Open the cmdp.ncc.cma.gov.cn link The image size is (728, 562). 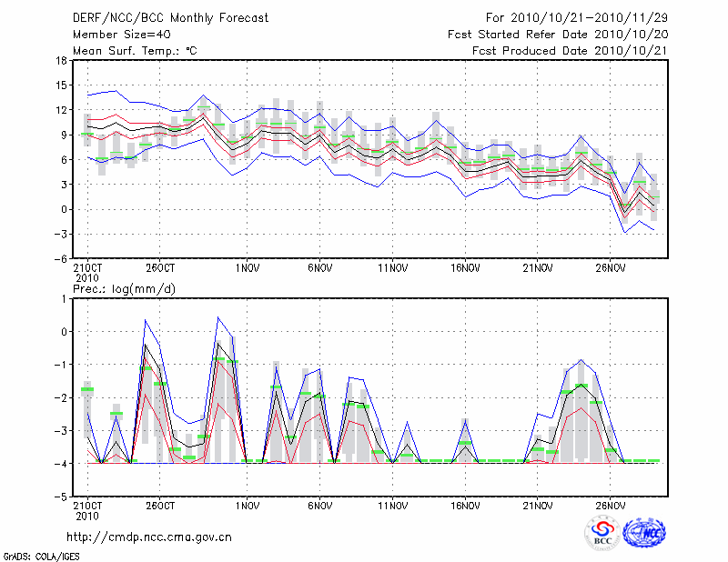(148, 537)
